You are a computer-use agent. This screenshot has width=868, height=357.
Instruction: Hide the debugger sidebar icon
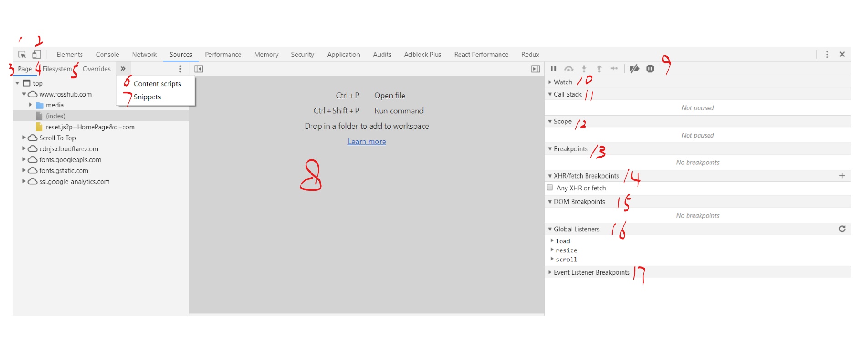tap(536, 69)
